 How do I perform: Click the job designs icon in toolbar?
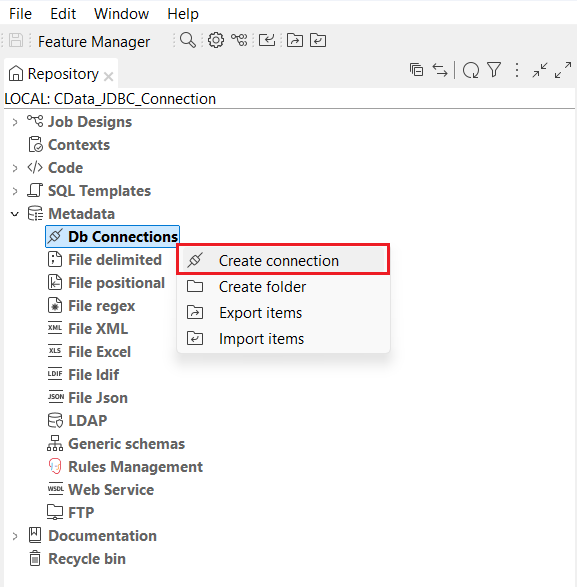[239, 40]
